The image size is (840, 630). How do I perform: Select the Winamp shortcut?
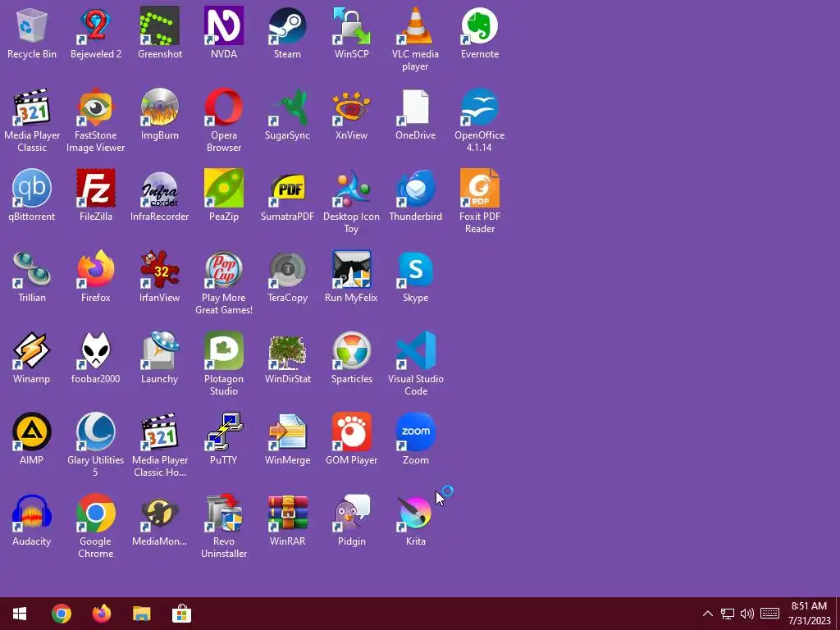click(x=32, y=351)
